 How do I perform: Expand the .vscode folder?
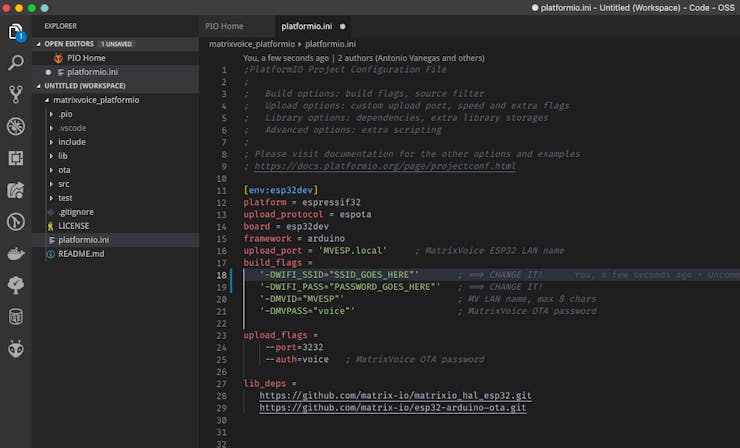tap(51, 128)
